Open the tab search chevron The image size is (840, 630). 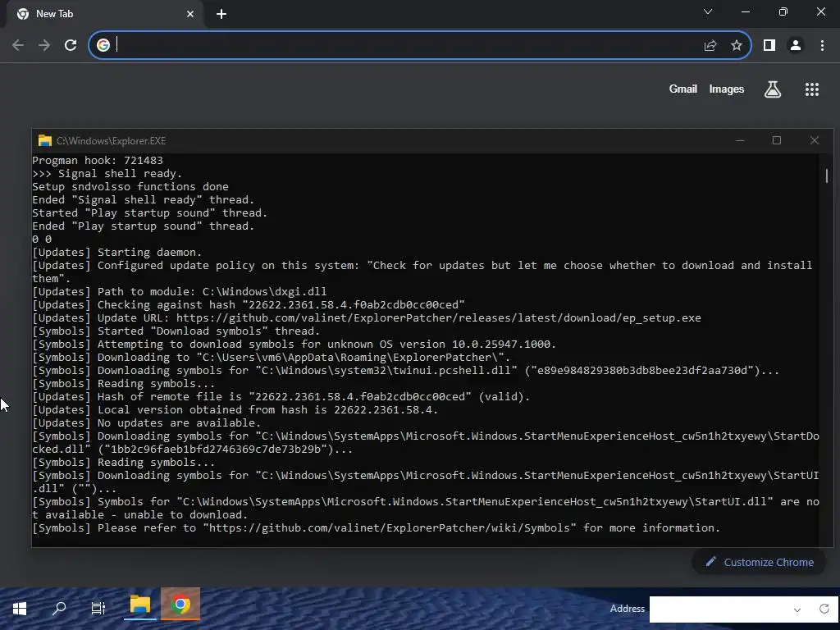(708, 11)
